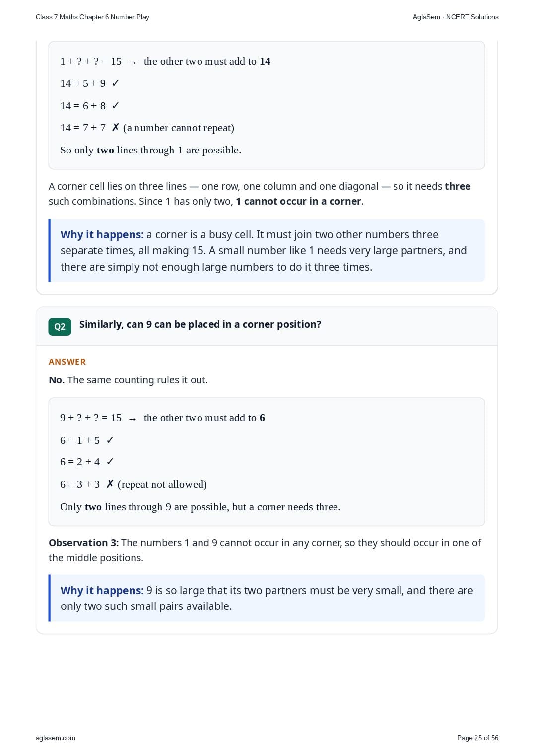
Task: Click the checkmark after 6 = 2 + 4
Action: 110,462
